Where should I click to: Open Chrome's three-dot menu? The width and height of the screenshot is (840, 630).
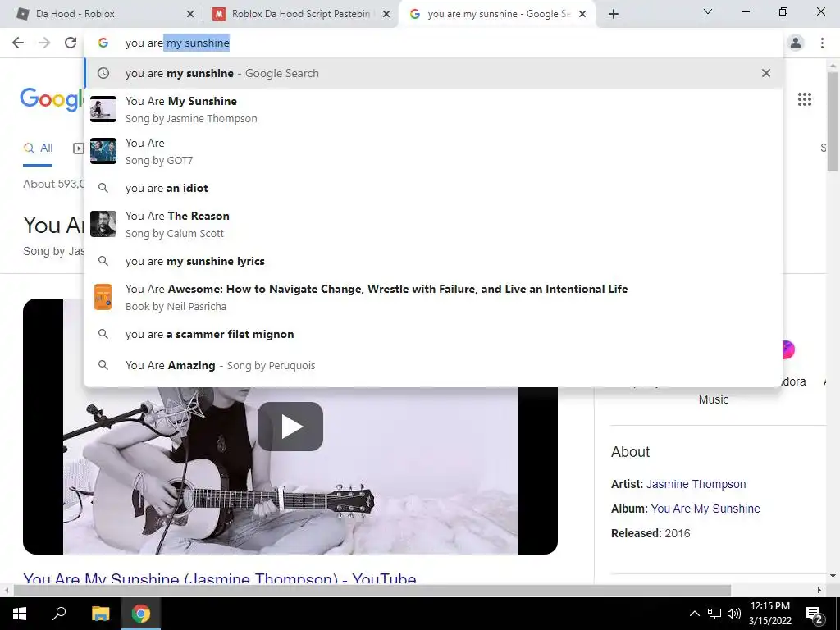click(x=822, y=43)
